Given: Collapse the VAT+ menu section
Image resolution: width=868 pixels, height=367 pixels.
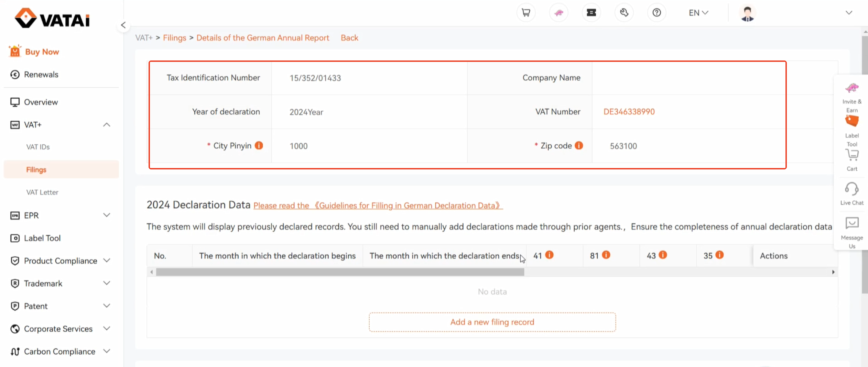Looking at the screenshot, I should (107, 125).
